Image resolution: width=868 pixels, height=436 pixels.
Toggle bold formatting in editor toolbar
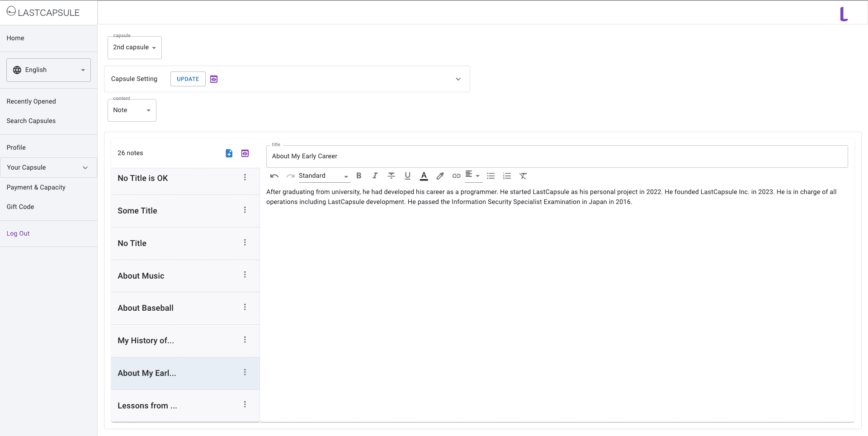click(x=359, y=176)
